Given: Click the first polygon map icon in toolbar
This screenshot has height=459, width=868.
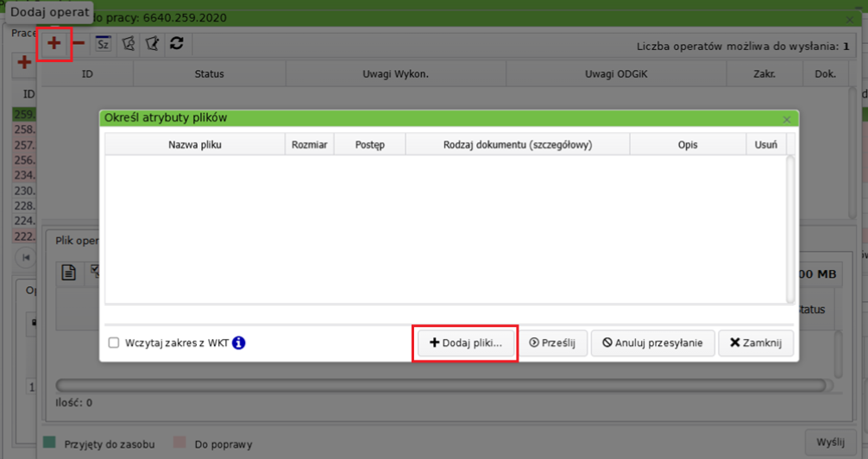Looking at the screenshot, I should point(128,44).
